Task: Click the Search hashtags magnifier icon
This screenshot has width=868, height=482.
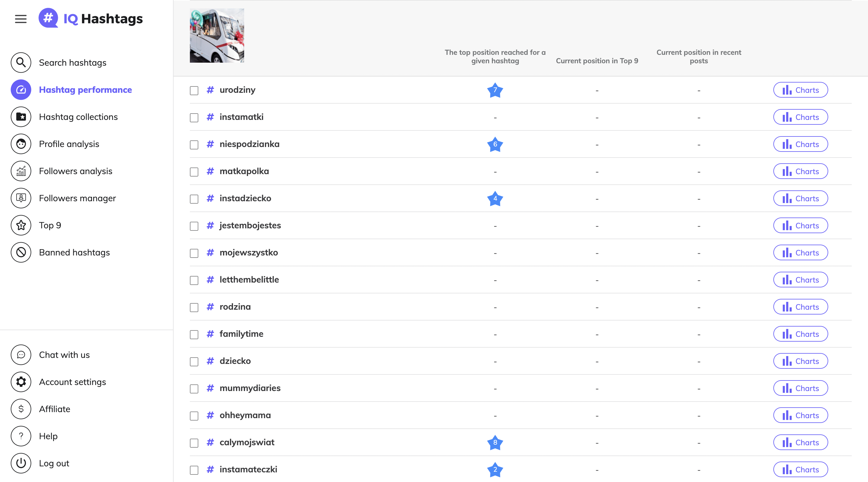Action: (x=21, y=63)
